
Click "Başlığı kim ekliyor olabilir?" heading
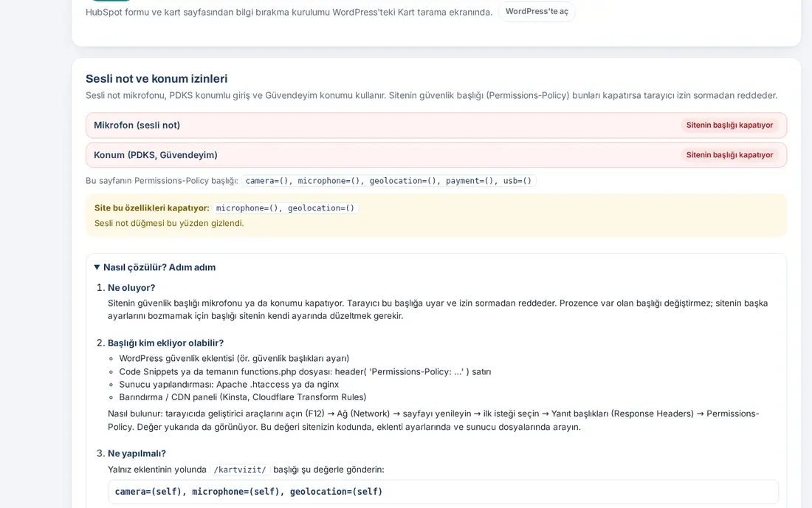click(165, 343)
